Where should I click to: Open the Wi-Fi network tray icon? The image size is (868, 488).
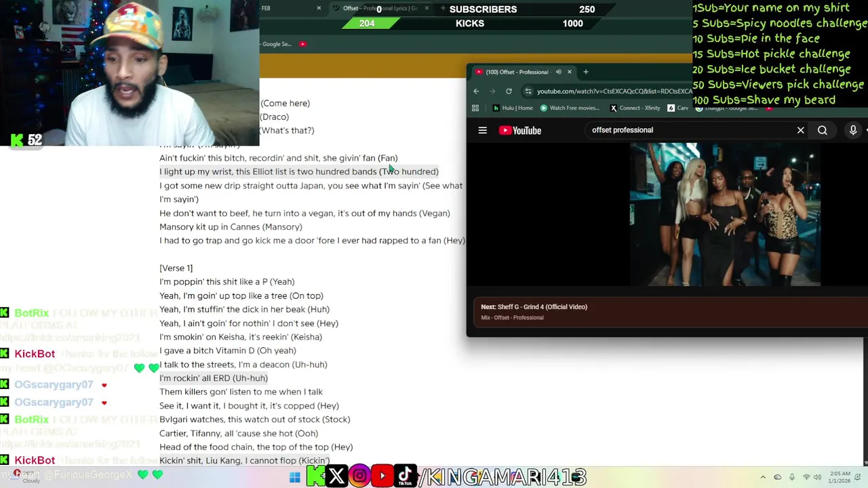point(806,477)
